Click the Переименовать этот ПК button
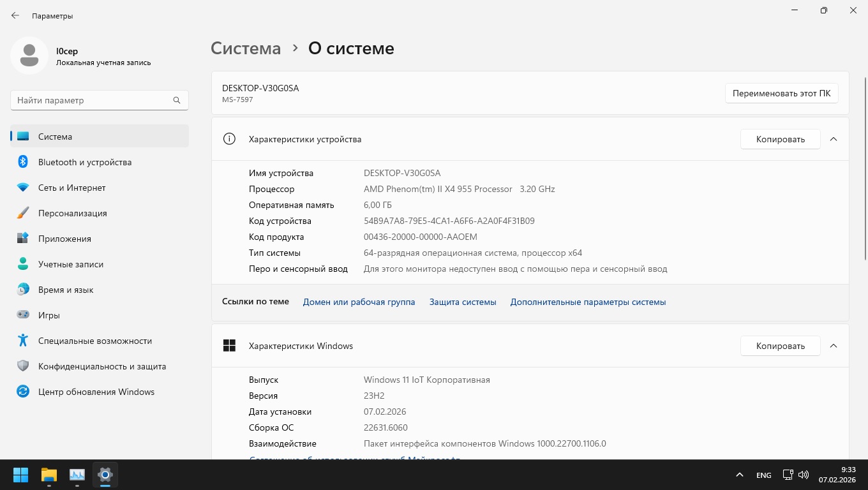 [782, 93]
